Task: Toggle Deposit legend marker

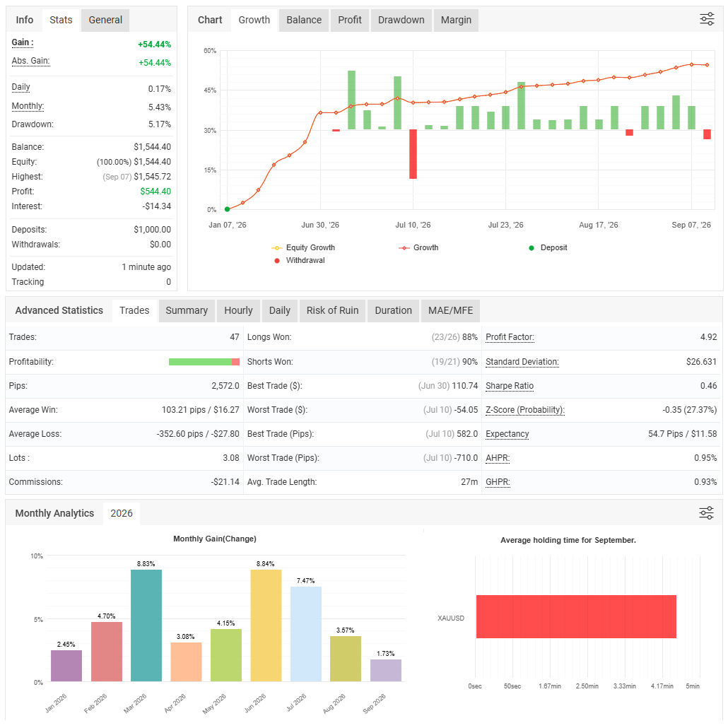Action: click(532, 248)
